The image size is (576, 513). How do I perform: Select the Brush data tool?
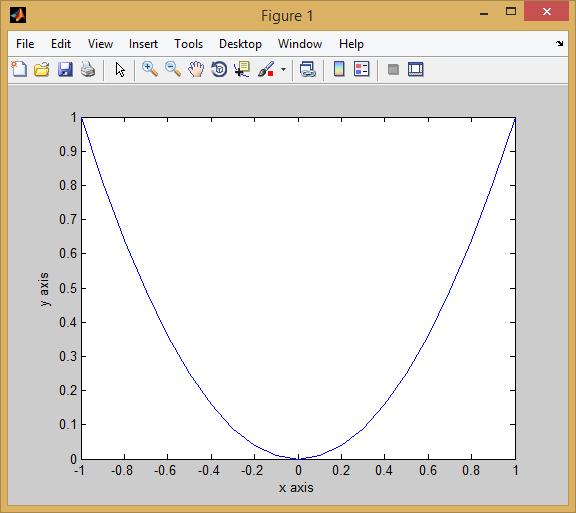pos(266,69)
